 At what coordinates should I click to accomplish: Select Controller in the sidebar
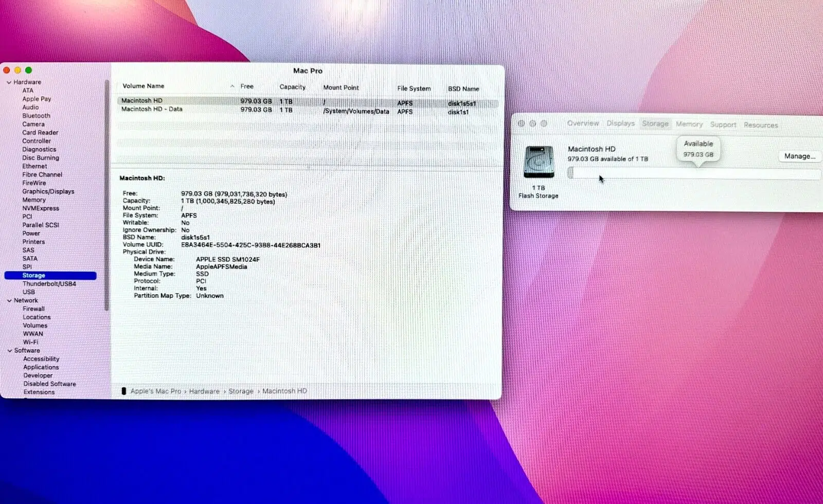click(x=37, y=141)
